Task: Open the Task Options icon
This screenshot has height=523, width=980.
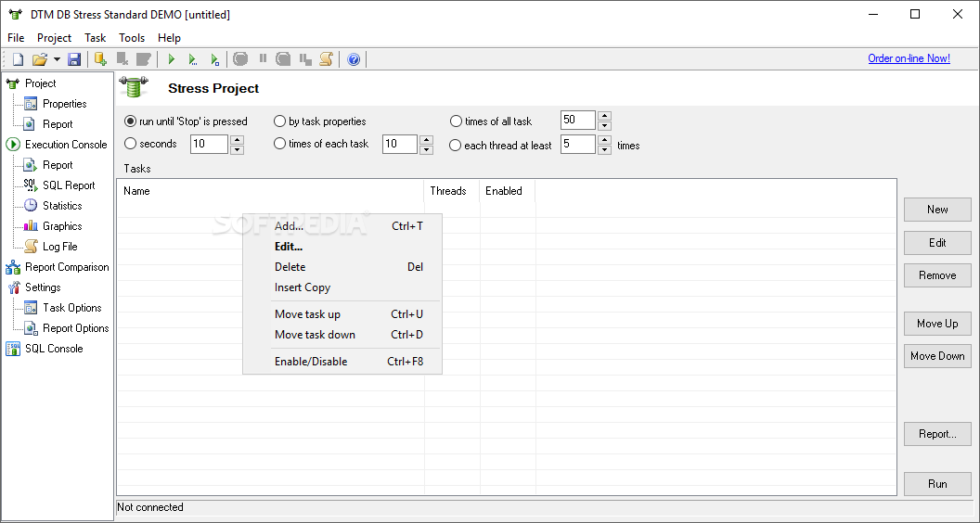Action: (x=30, y=308)
